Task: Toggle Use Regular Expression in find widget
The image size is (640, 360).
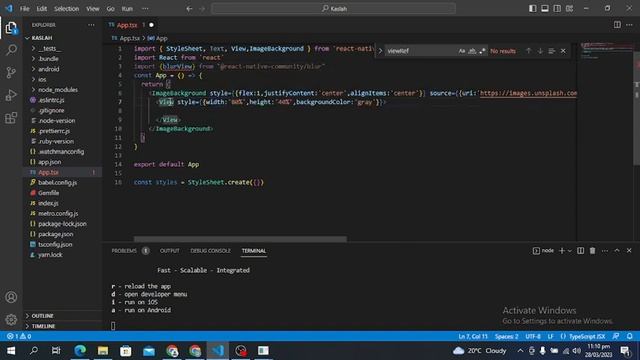Action: coord(482,51)
